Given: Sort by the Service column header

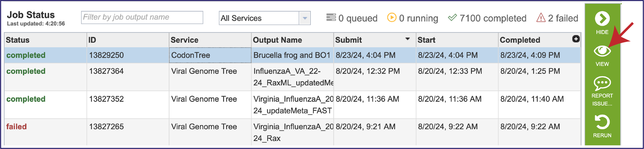Looking at the screenshot, I should [184, 40].
